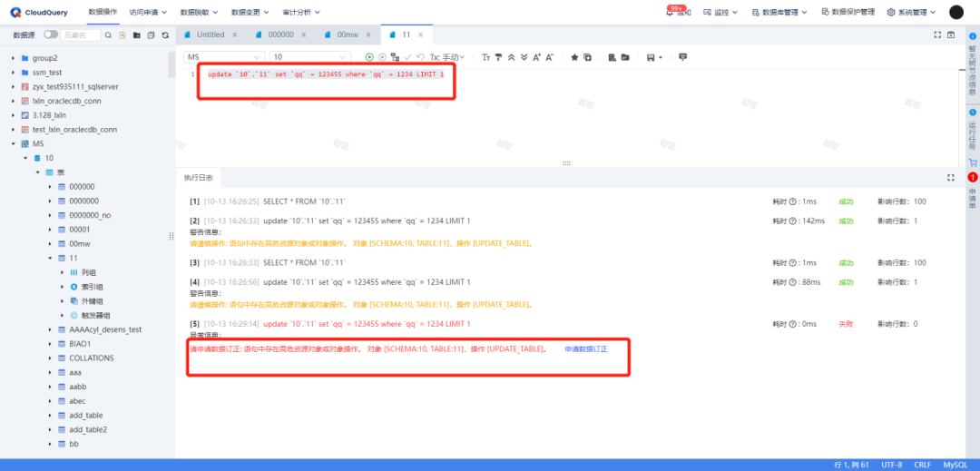Click the fullscreen icon beside the tab bar
The width and height of the screenshot is (980, 471).
[x=937, y=35]
